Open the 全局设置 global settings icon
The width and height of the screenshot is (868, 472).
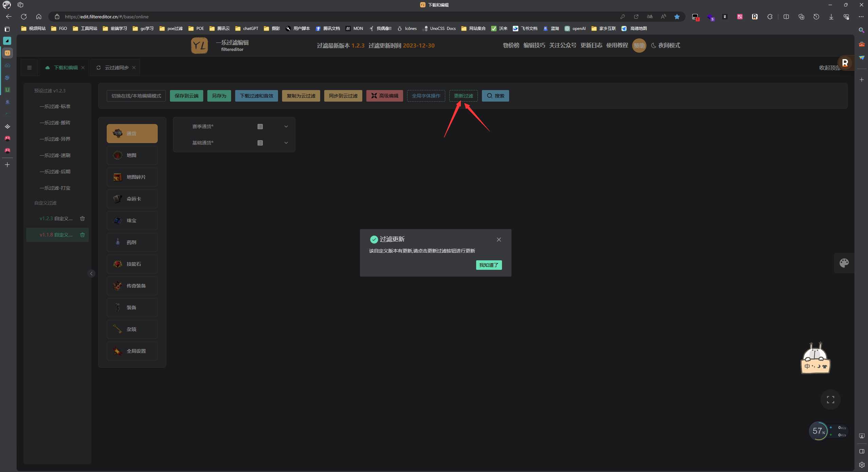tap(117, 351)
